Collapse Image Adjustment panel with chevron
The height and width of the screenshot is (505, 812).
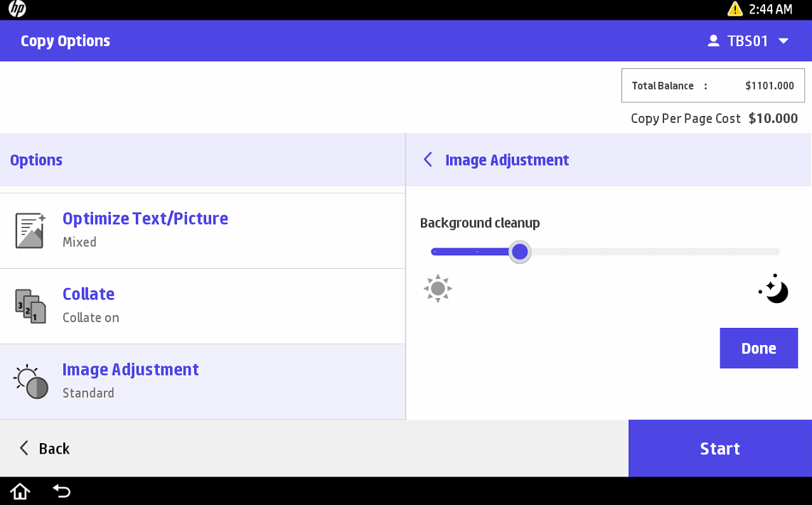(x=428, y=160)
